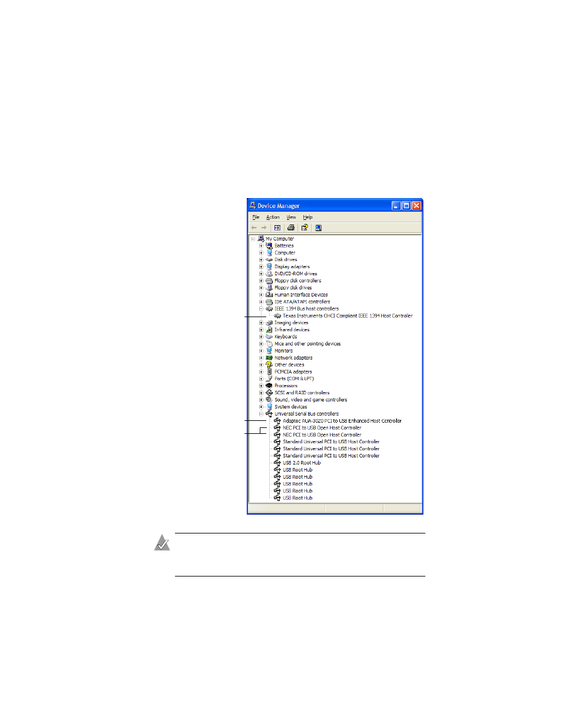Expand the Computer category
Image resolution: width=562 pixels, height=728 pixels.
[x=261, y=253]
